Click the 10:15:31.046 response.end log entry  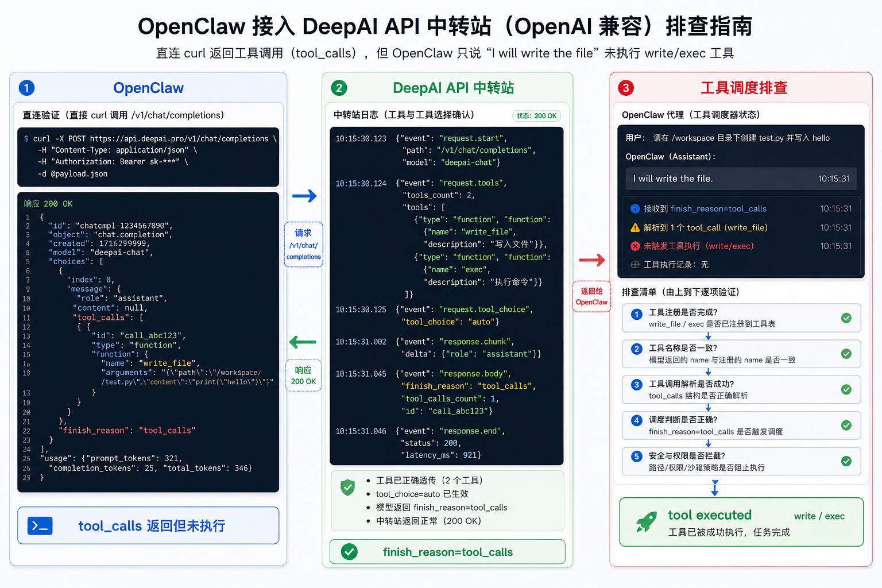pyautogui.click(x=420, y=443)
